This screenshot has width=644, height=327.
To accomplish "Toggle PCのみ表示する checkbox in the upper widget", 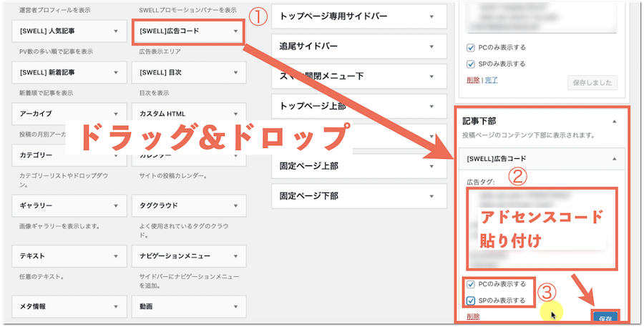I will coord(470,48).
